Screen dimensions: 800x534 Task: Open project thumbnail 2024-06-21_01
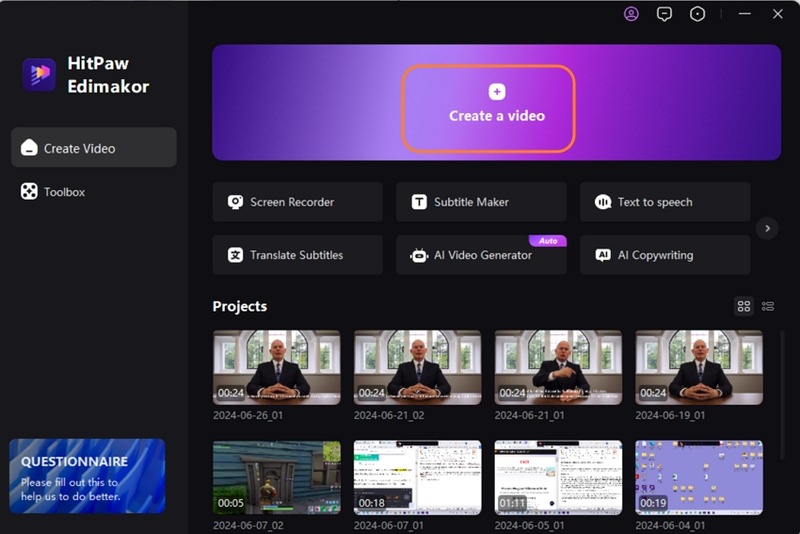tap(558, 367)
